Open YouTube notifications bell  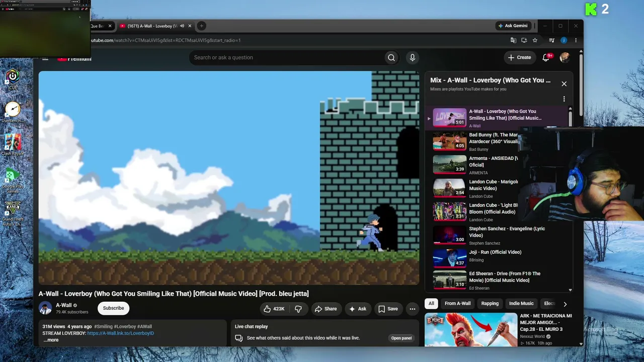(546, 57)
